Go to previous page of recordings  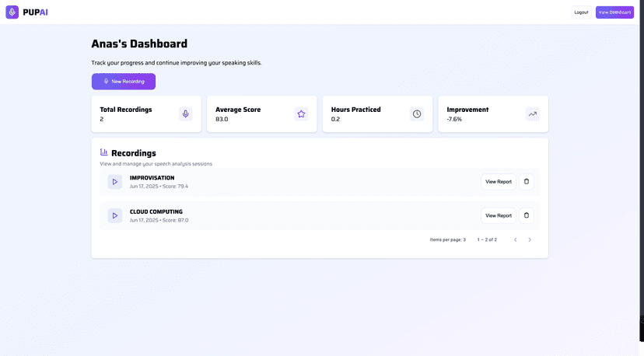(x=515, y=239)
